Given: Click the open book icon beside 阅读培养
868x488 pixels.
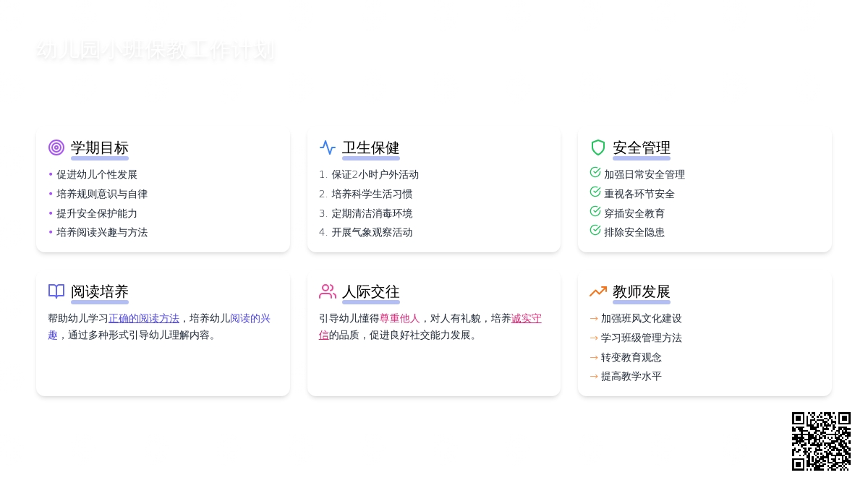Looking at the screenshot, I should [56, 291].
